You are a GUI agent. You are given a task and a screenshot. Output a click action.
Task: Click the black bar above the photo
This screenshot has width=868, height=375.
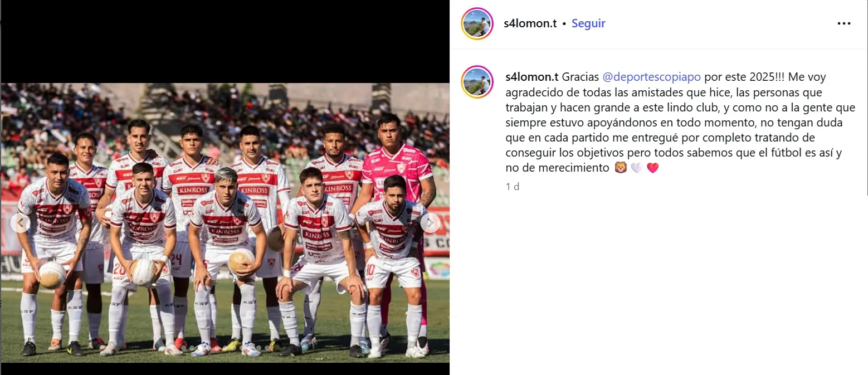click(225, 42)
